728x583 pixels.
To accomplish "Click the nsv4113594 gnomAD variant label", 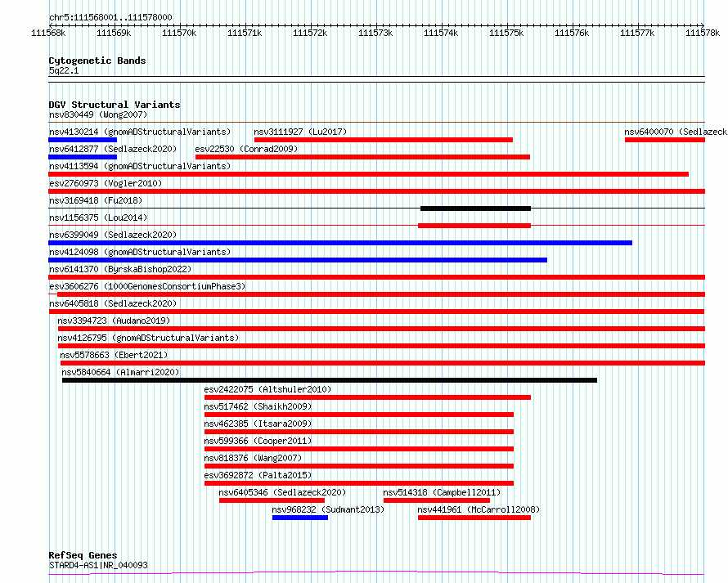I will pyautogui.click(x=140, y=166).
